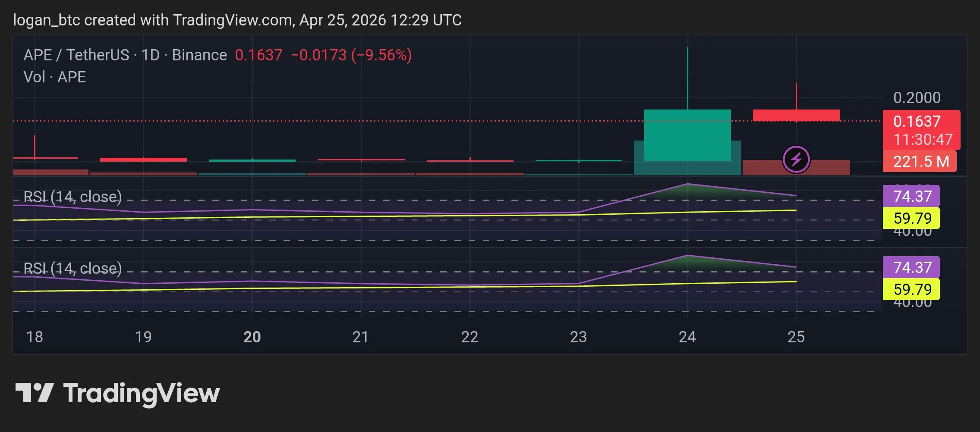This screenshot has height=432, width=980.
Task: Click the yellow 59.79 tag in the lower RSI pane
Action: [x=911, y=289]
